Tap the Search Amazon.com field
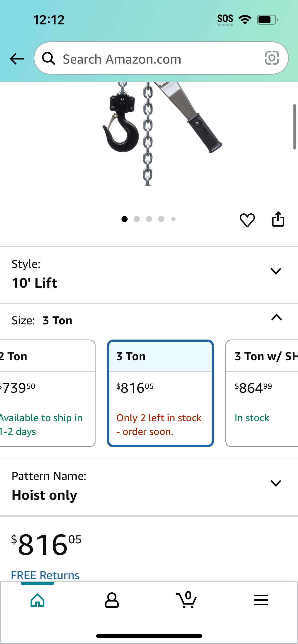The width and height of the screenshot is (298, 644). coord(161,58)
